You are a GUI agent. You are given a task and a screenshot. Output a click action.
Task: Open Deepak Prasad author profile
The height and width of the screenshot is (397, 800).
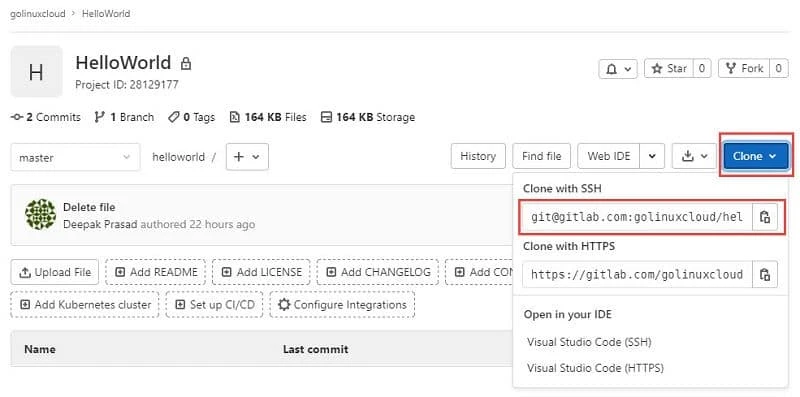point(101,225)
